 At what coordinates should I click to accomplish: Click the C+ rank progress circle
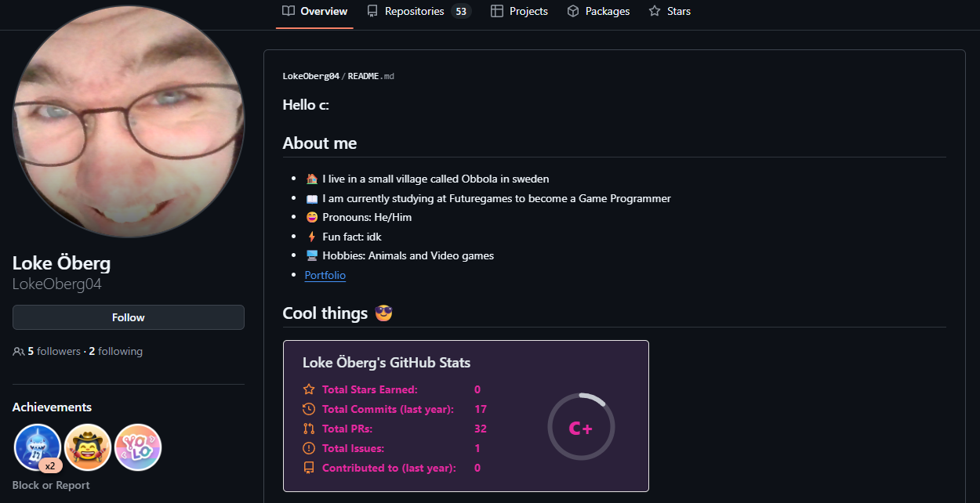(x=581, y=428)
